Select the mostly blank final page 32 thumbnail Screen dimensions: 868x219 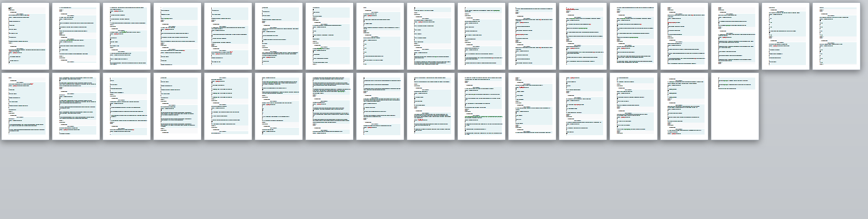(x=735, y=106)
